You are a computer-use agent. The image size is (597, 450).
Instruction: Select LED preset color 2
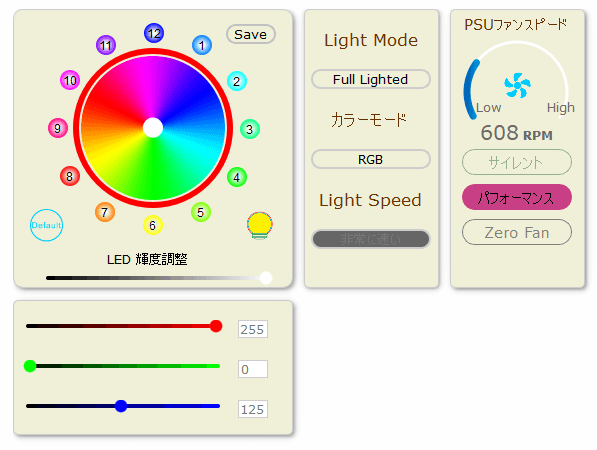click(x=236, y=81)
